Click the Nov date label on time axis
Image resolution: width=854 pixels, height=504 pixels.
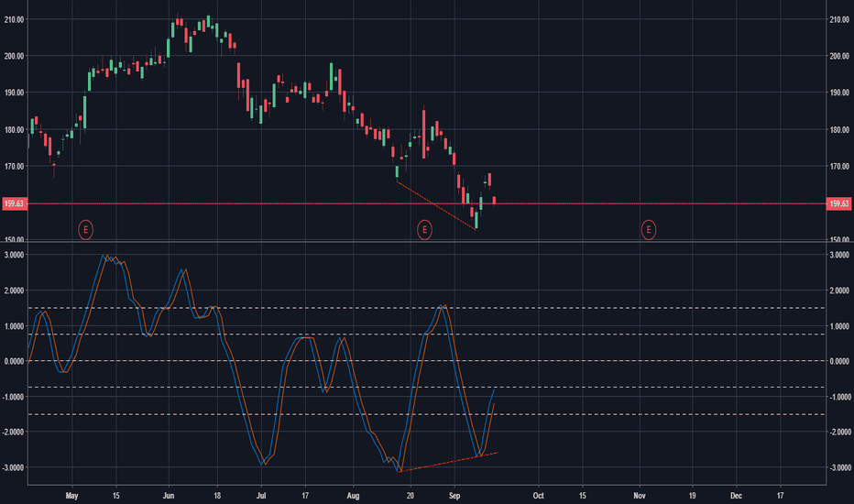click(640, 496)
